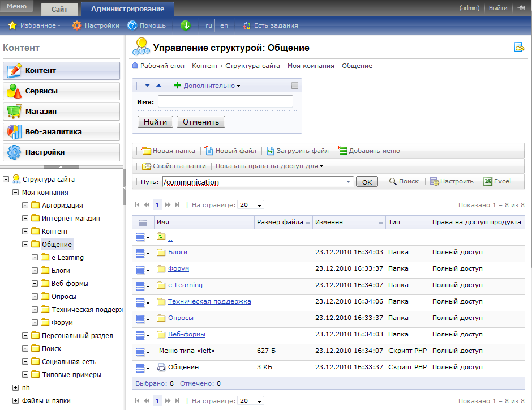Switch to the Сайт tab
The height and width of the screenshot is (410, 532).
click(59, 9)
